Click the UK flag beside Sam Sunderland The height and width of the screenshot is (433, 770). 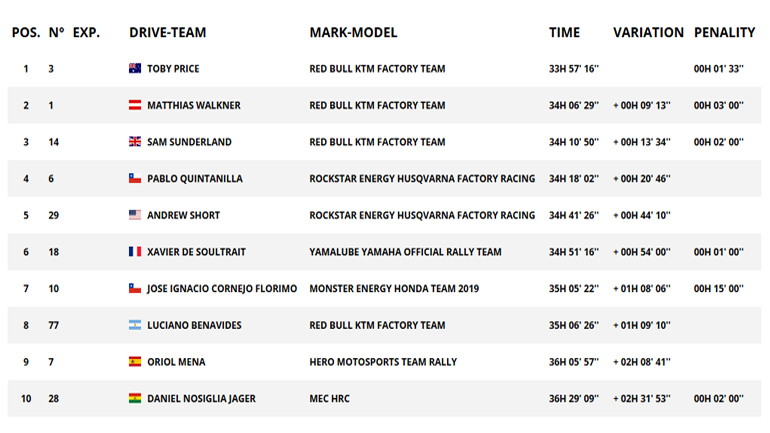(x=135, y=142)
